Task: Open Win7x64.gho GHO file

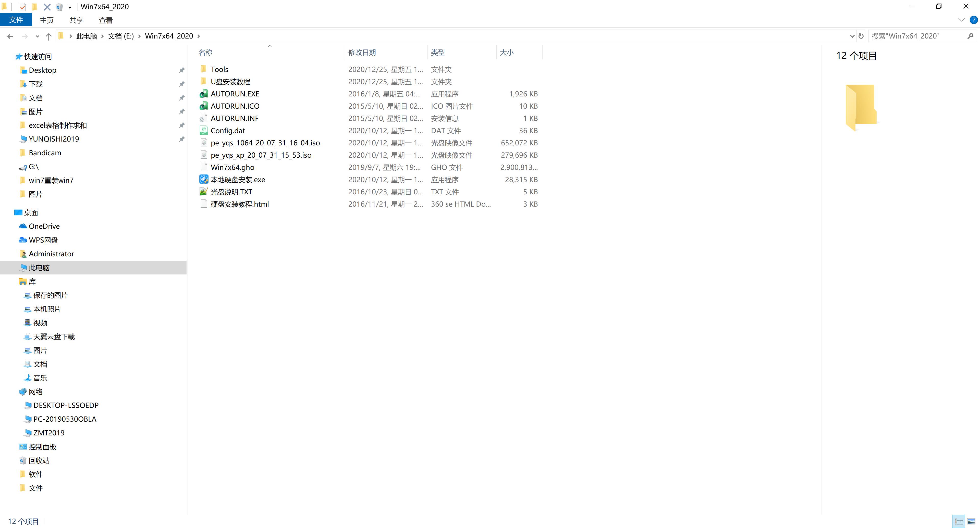Action: [x=233, y=167]
